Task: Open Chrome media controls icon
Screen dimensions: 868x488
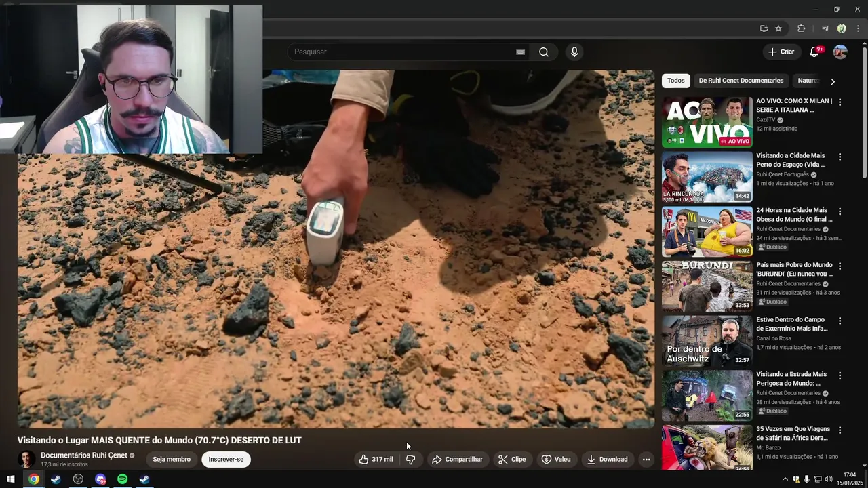Action: tap(825, 28)
